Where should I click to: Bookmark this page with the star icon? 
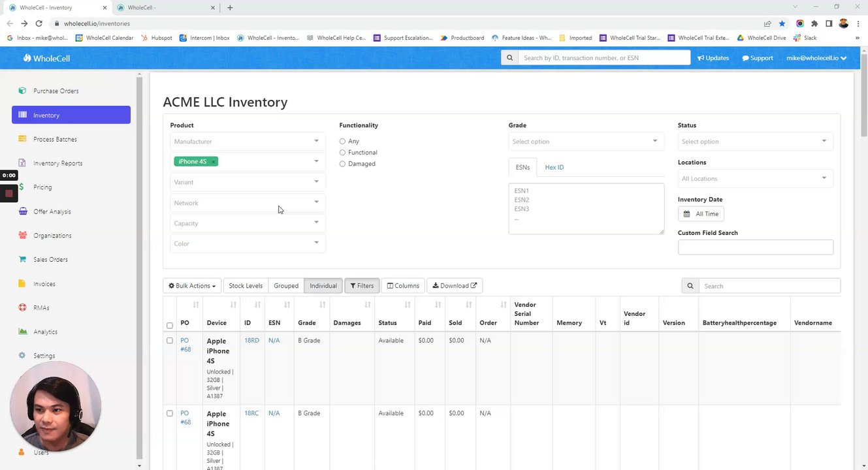pos(782,23)
